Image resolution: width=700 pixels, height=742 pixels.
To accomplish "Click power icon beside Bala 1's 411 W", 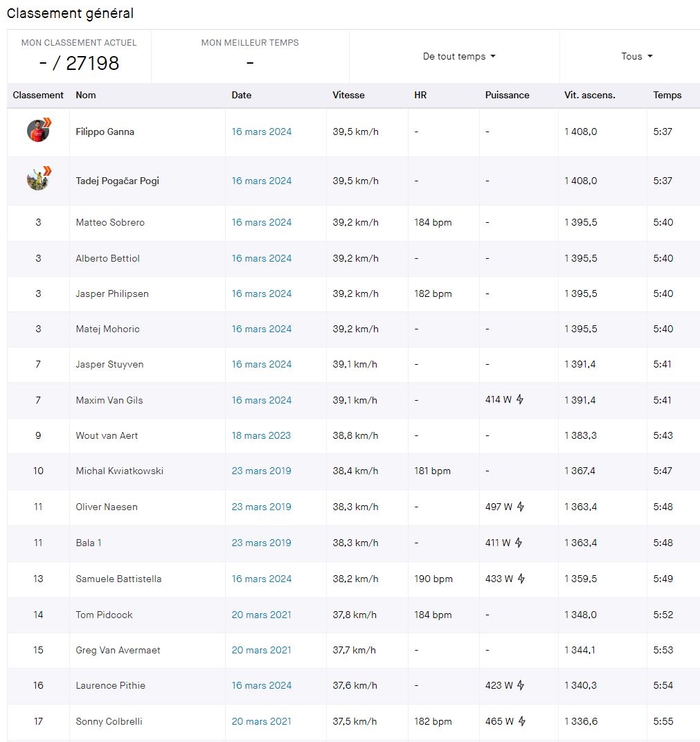I will click(519, 543).
